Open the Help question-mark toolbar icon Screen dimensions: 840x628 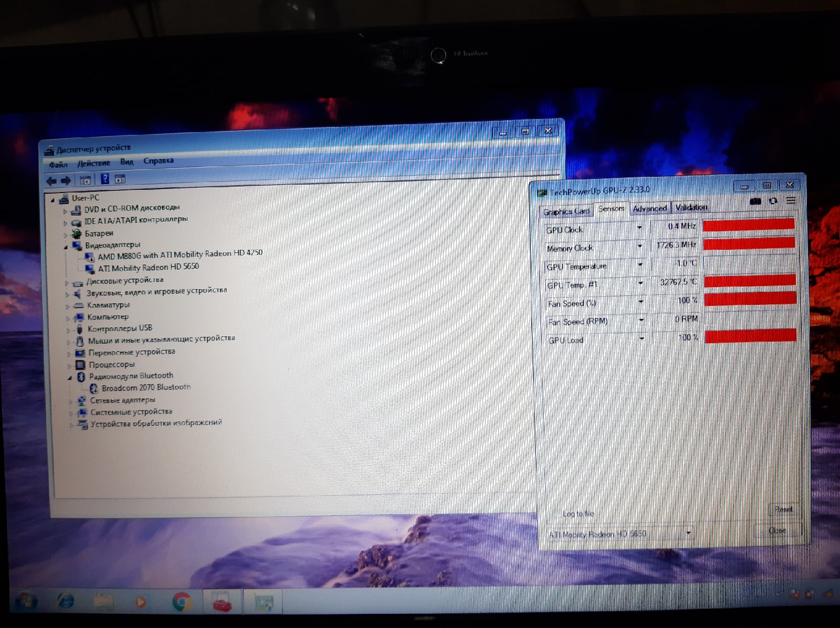pos(105,179)
